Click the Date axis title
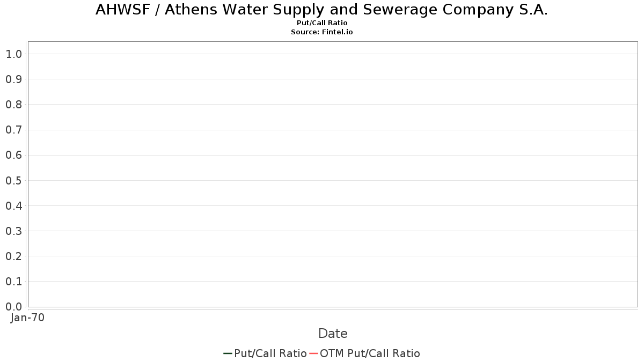 click(x=333, y=334)
